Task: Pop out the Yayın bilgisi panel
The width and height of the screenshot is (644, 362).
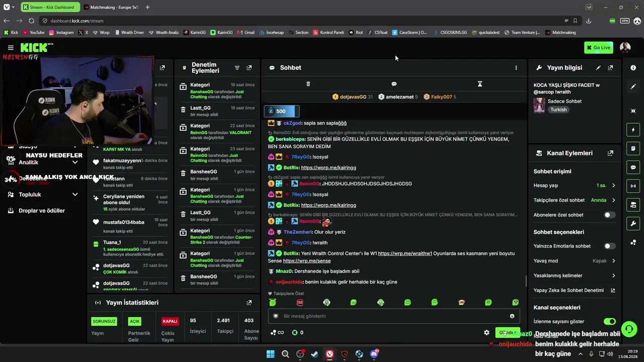Action: pos(610,68)
